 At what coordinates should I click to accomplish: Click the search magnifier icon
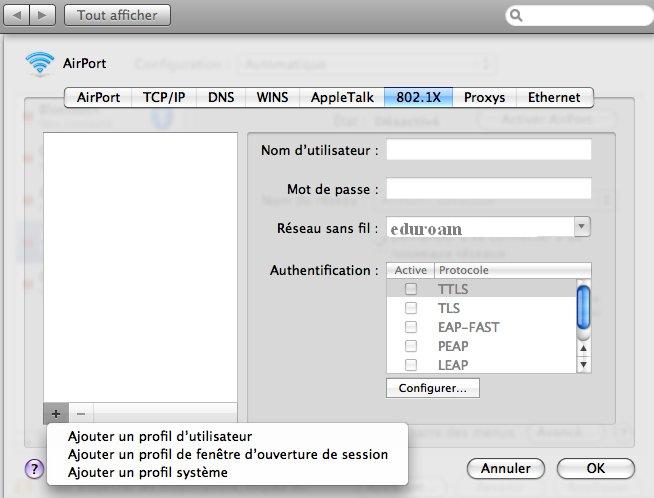click(x=516, y=16)
